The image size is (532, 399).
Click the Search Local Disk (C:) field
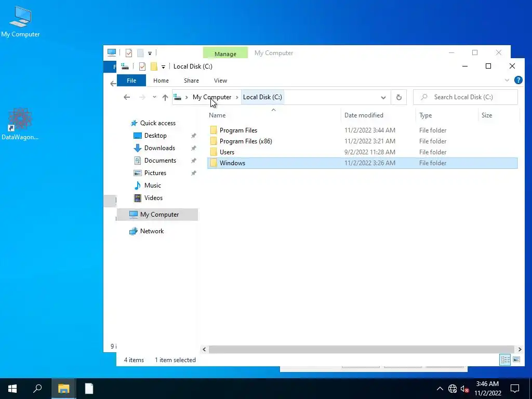pos(465,97)
